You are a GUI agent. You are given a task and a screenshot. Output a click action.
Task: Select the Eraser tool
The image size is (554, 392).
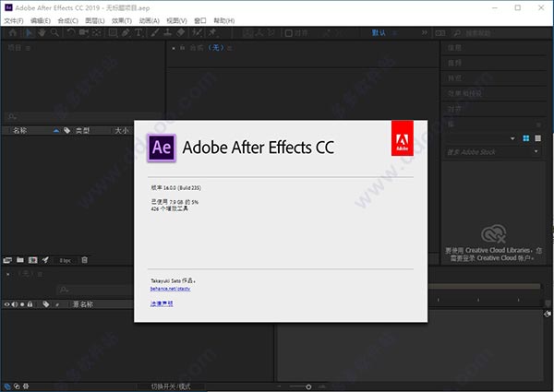[x=181, y=33]
